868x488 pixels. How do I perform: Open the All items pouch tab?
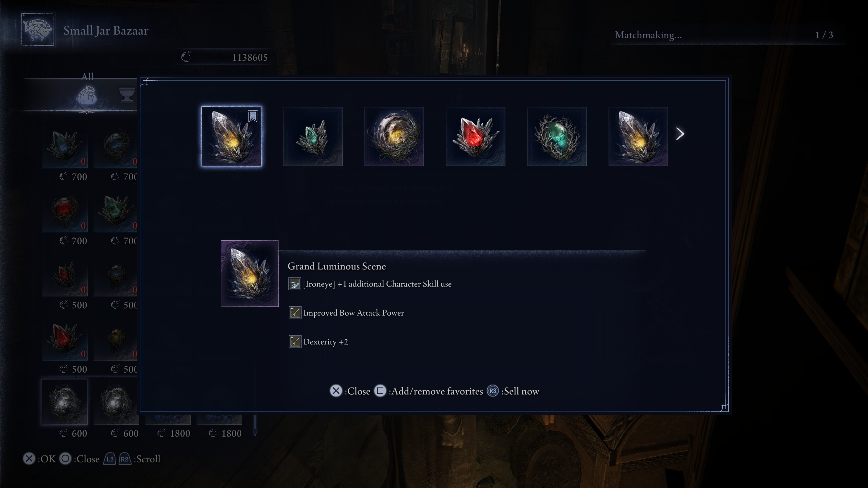(x=87, y=94)
